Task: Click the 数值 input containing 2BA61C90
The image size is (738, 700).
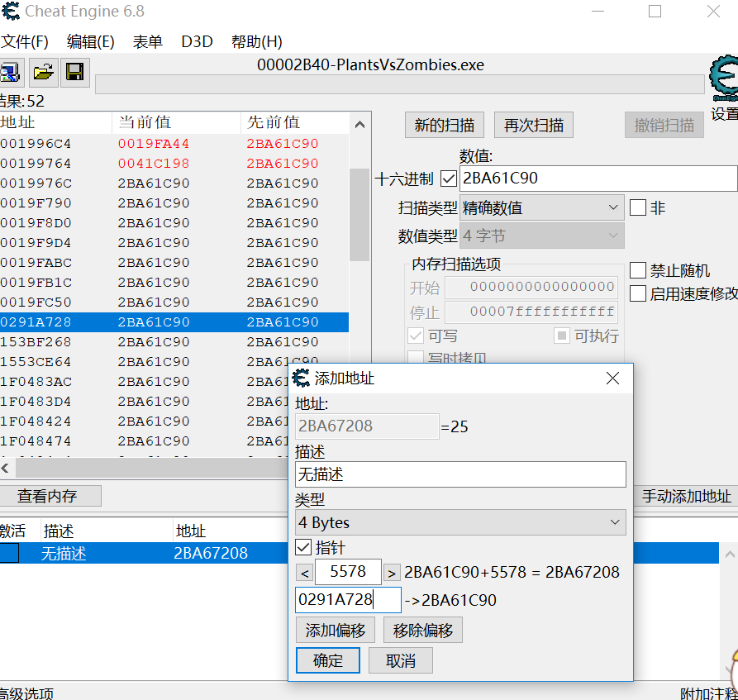Action: tap(598, 178)
